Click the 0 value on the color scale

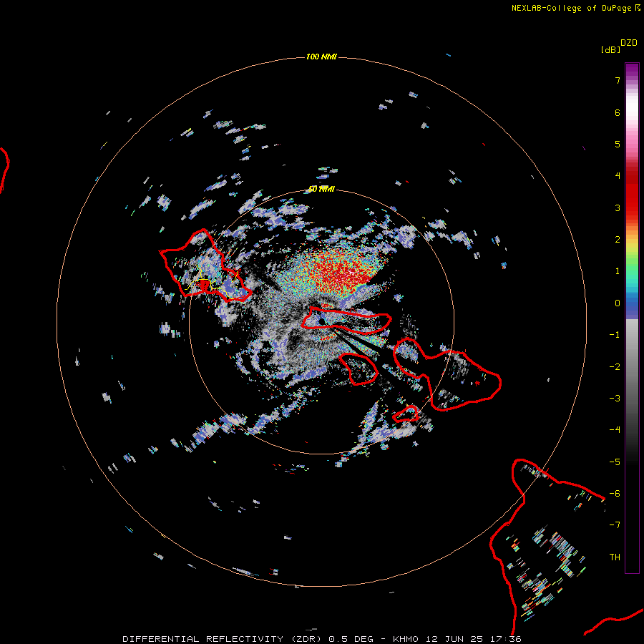click(x=618, y=303)
